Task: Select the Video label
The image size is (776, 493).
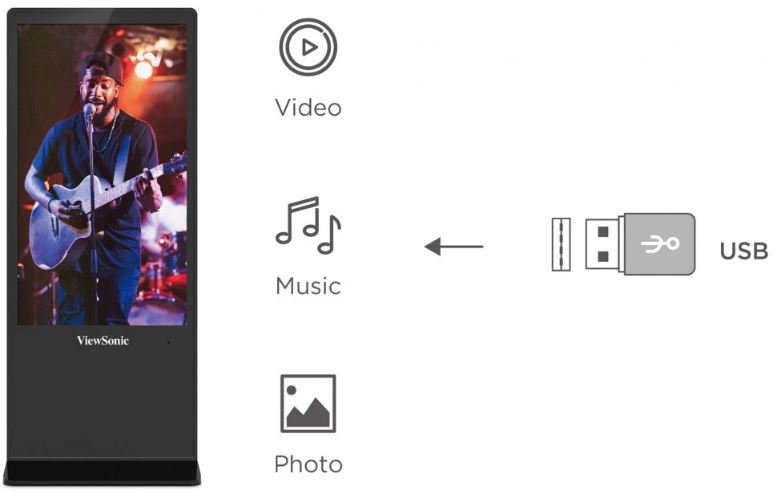Action: [x=308, y=108]
